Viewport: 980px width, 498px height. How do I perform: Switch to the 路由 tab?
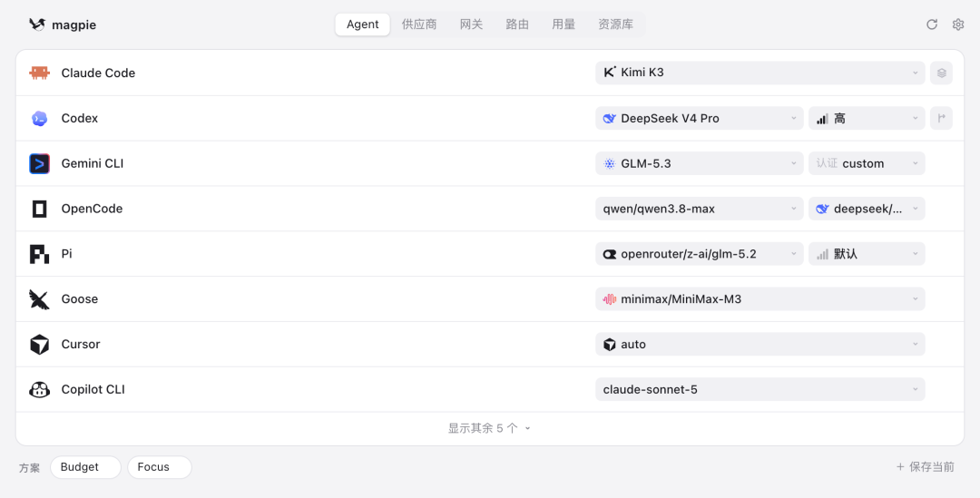click(x=517, y=24)
